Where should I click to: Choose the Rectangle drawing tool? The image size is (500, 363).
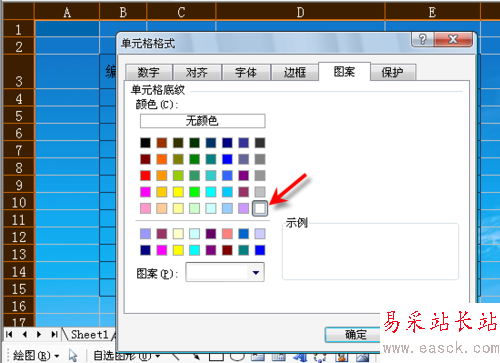pyautogui.click(x=216, y=357)
